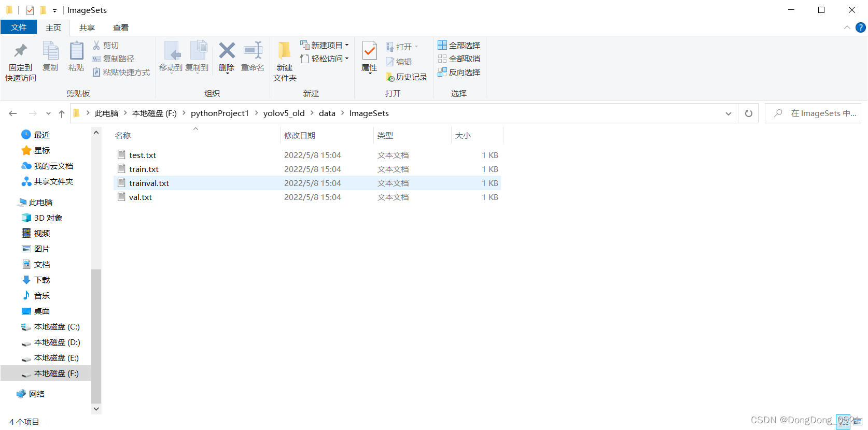Viewport: 868px width, 430px height.
Task: Open the Move to (移动到) menu
Action: tap(171, 57)
